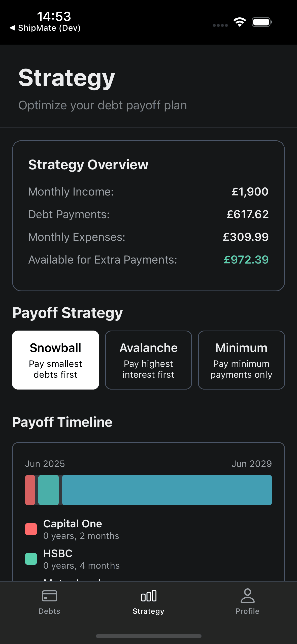297x644 pixels.
Task: Click the red Capital One legend swatch
Action: [x=31, y=529]
